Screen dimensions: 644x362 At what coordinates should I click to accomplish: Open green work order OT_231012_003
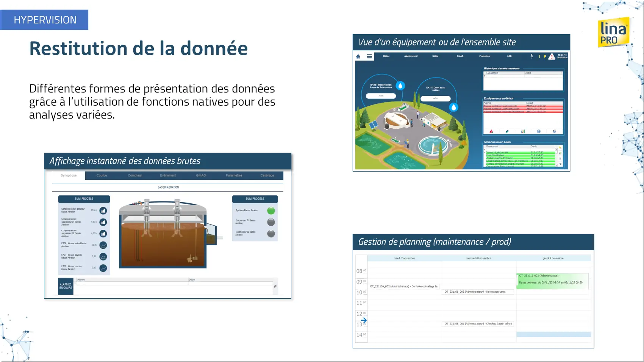(x=552, y=281)
